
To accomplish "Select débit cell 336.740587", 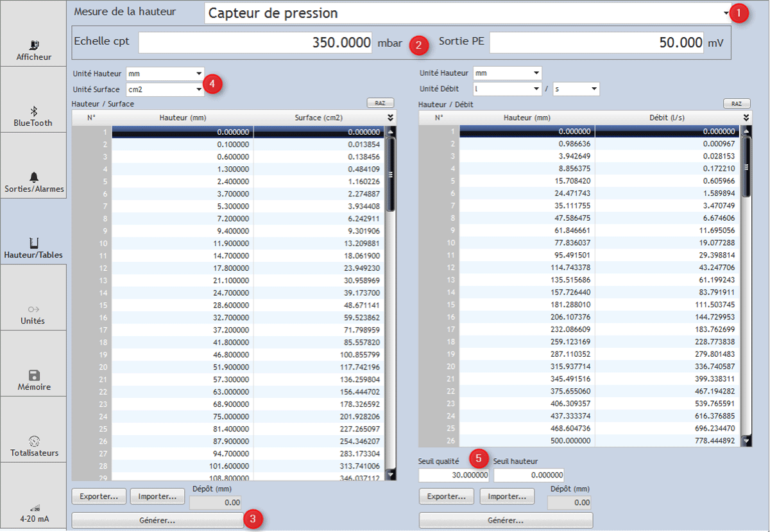I will (667, 366).
